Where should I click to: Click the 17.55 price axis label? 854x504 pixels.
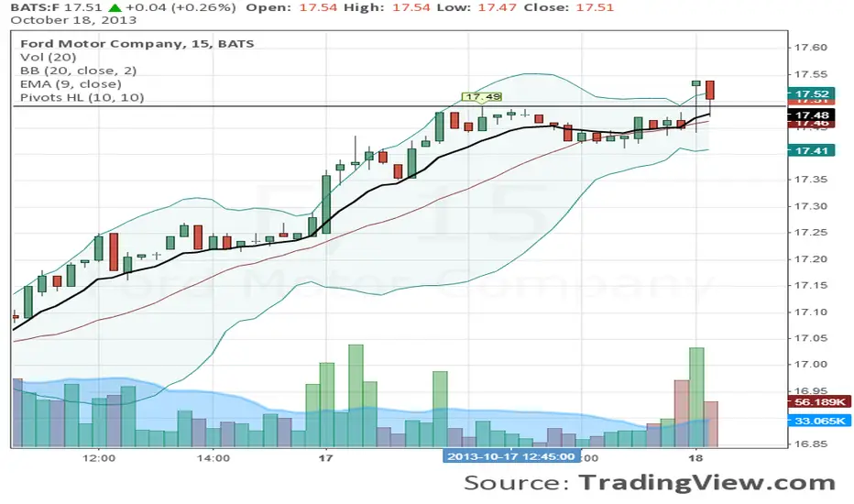810,74
